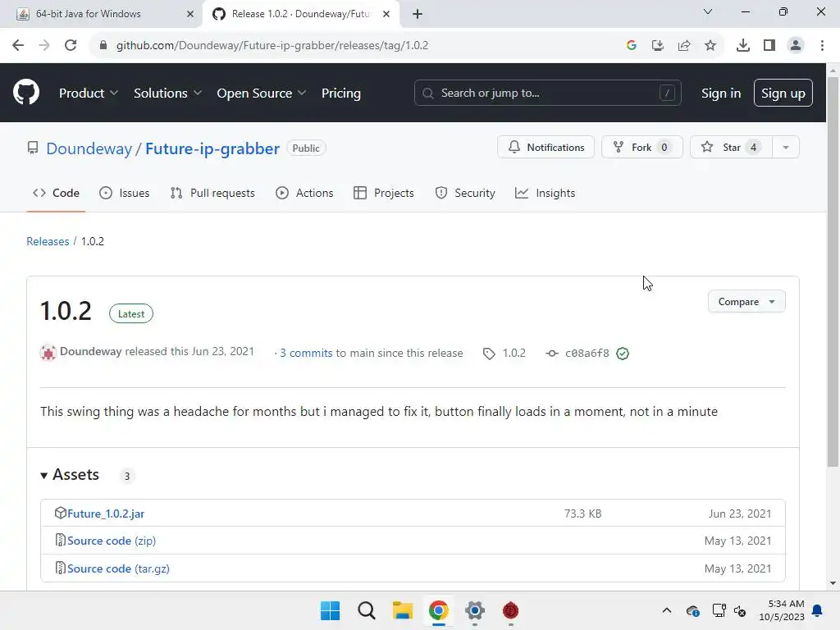Click the GitHub search field
The height and width of the screenshot is (630, 840).
(x=547, y=93)
